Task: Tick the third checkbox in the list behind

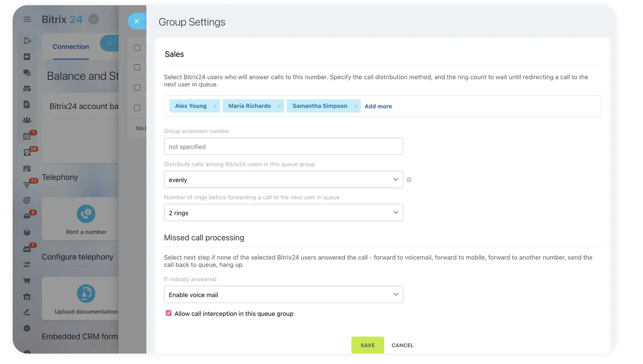Action: point(137,88)
